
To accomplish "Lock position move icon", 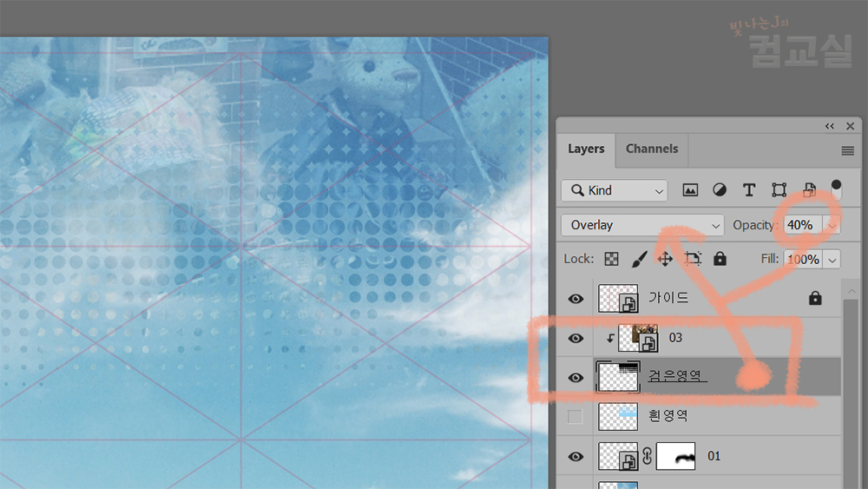I will [x=665, y=259].
